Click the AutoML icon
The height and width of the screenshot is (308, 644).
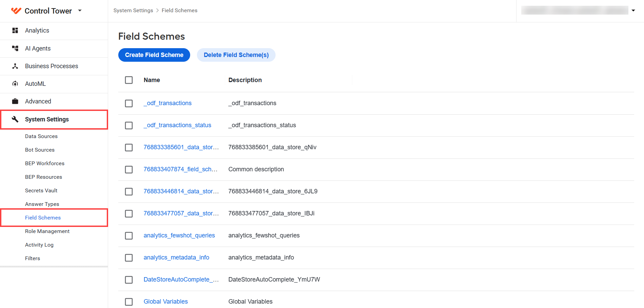tap(15, 84)
